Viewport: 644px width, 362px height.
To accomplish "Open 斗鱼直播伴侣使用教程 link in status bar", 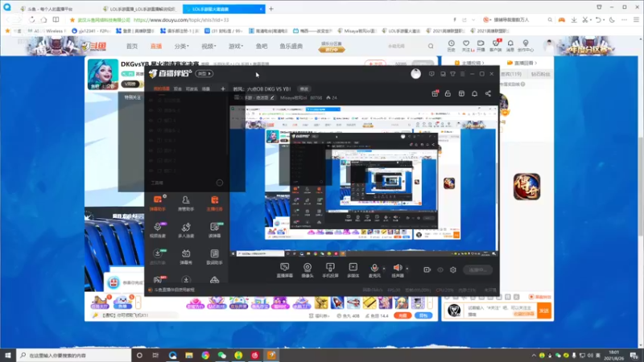I will (x=174, y=290).
